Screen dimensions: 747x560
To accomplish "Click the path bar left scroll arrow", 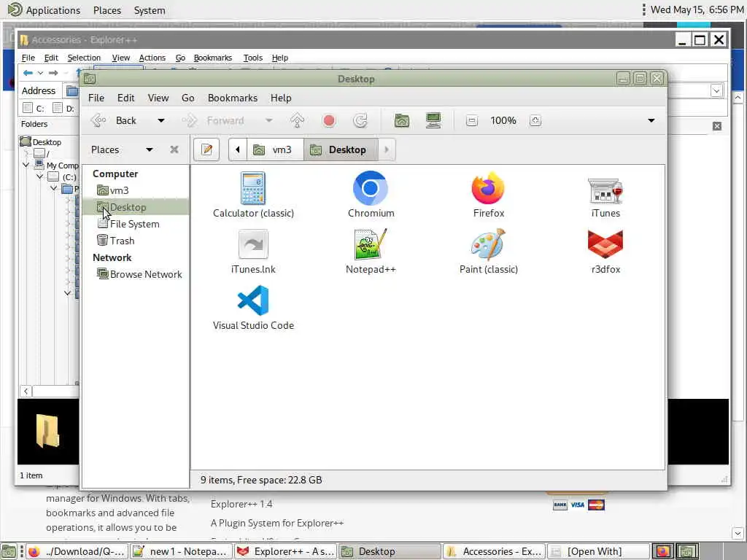I will click(x=237, y=149).
